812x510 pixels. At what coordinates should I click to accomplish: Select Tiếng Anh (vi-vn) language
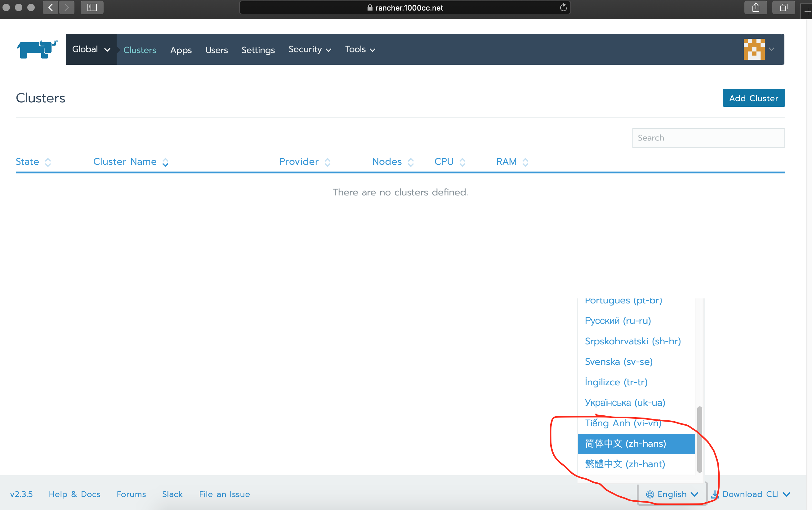click(636, 423)
